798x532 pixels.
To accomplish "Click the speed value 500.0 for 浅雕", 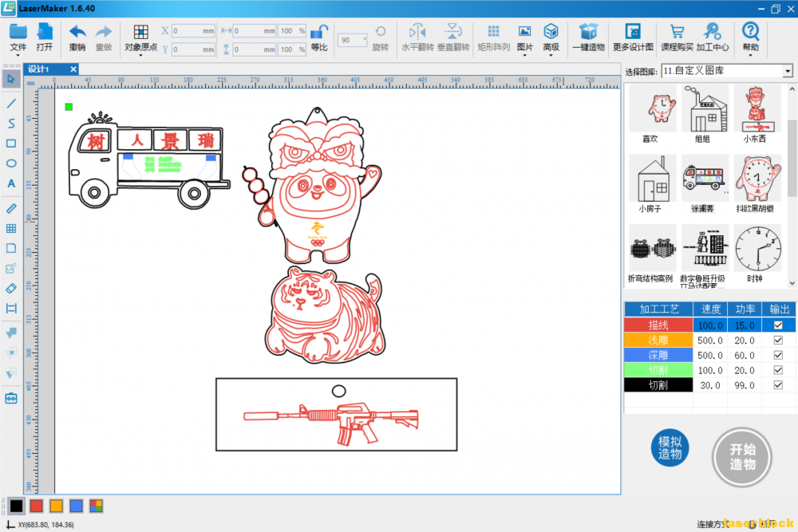I will [710, 341].
